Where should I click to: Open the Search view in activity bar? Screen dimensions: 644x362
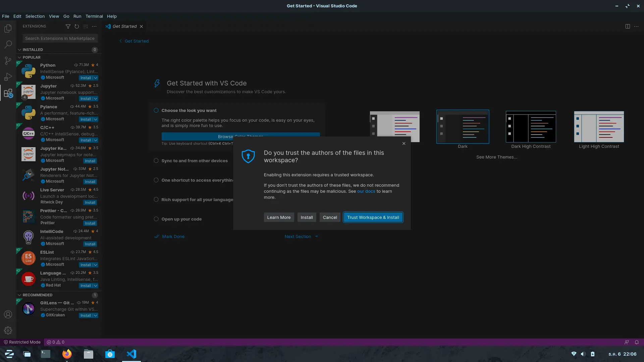click(8, 45)
